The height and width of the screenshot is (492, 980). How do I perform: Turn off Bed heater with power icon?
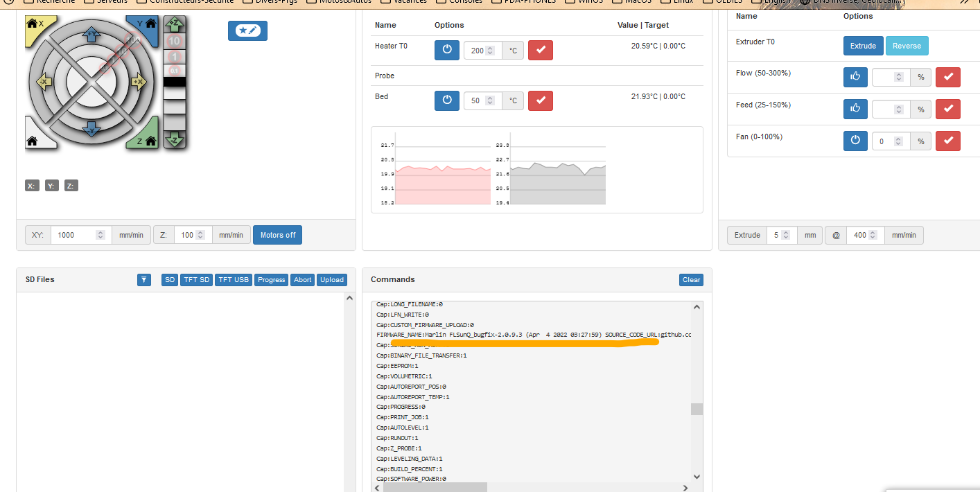[447, 100]
